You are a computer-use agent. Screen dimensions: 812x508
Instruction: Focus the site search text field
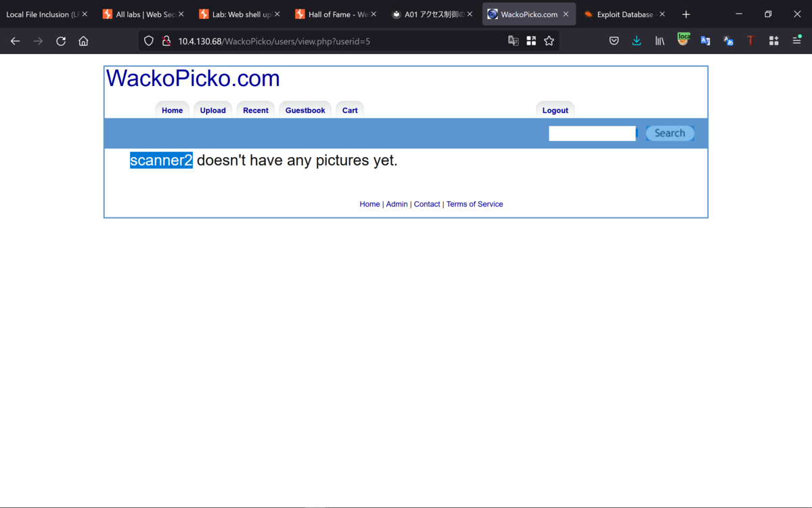coord(592,133)
